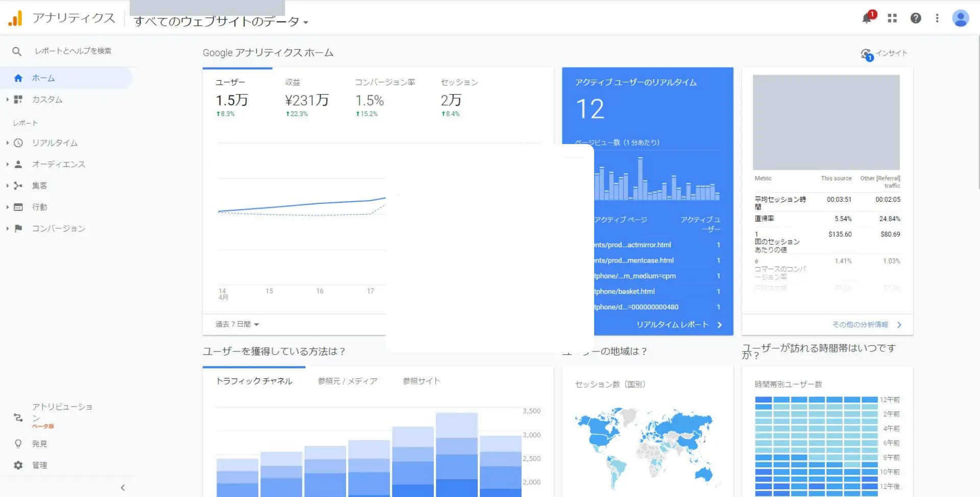The height and width of the screenshot is (497, 980).
Task: Switch to the 参照元 / メディア tab
Action: tap(348, 381)
